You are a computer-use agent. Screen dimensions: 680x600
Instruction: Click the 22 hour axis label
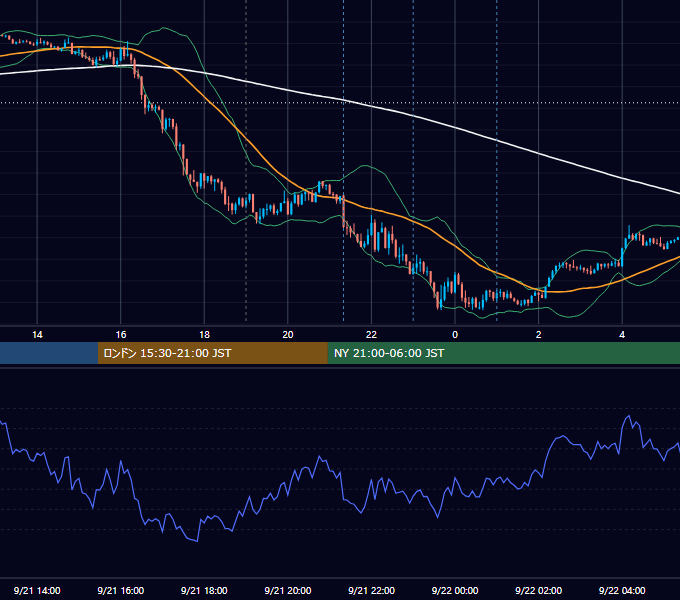(372, 335)
